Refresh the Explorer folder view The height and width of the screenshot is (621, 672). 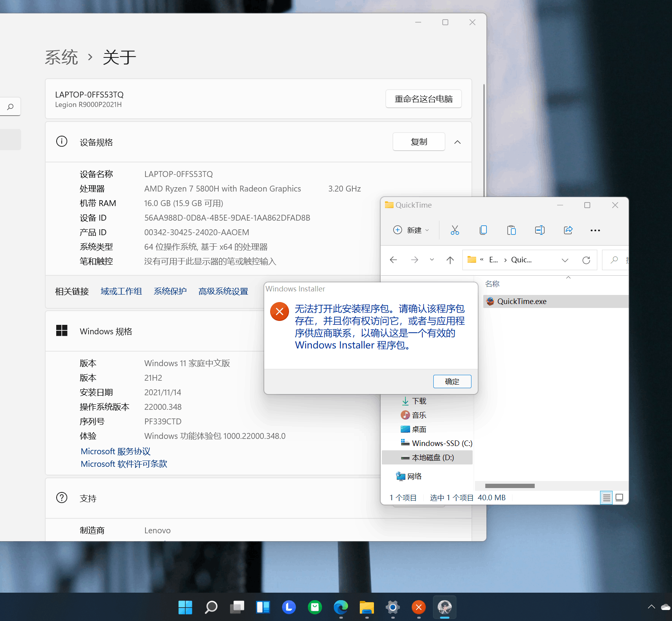tap(586, 260)
